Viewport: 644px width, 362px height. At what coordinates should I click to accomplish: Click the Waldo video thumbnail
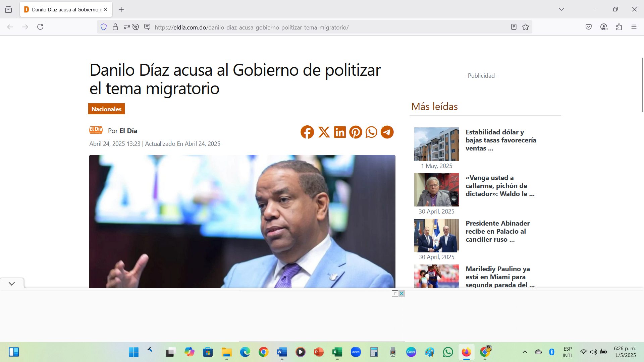click(436, 190)
